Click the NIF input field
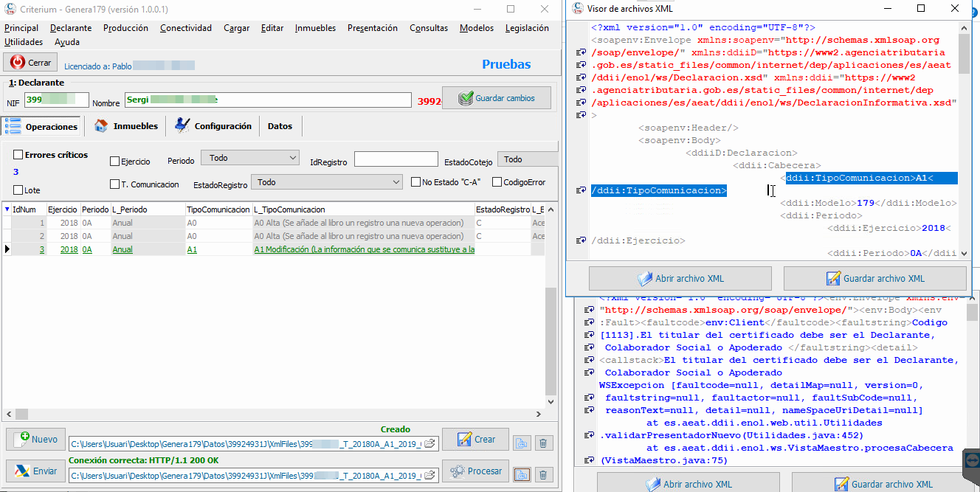This screenshot has height=492, width=980. pyautogui.click(x=57, y=100)
